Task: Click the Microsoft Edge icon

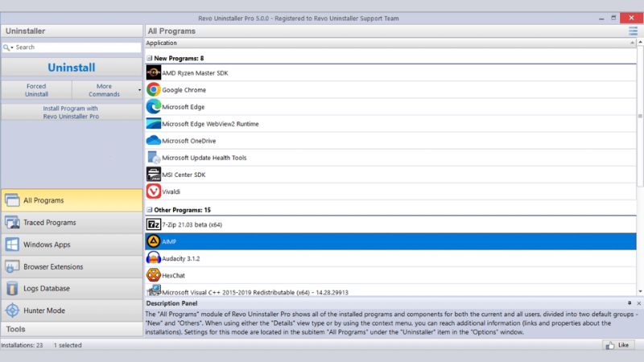Action: click(154, 107)
